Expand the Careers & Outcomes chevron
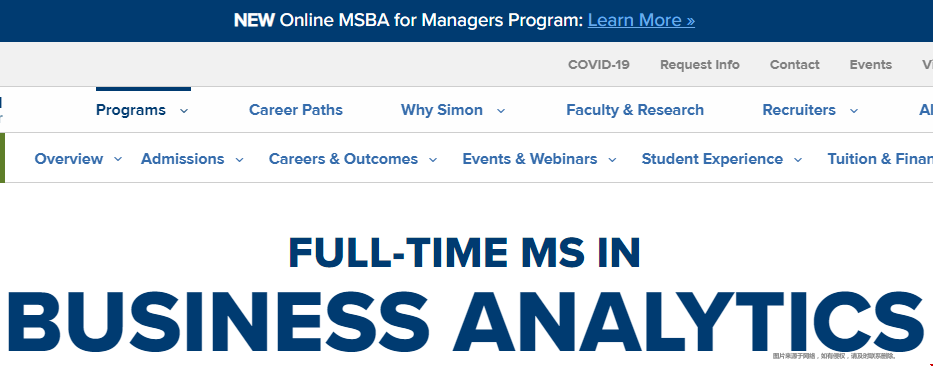 [x=433, y=159]
